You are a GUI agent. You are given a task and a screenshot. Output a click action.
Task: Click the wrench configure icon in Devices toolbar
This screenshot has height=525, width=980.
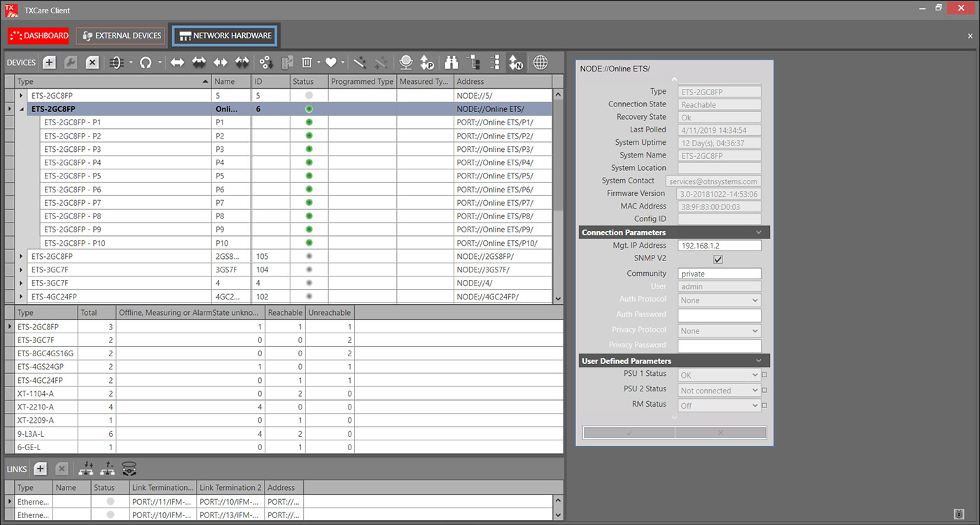(x=70, y=62)
